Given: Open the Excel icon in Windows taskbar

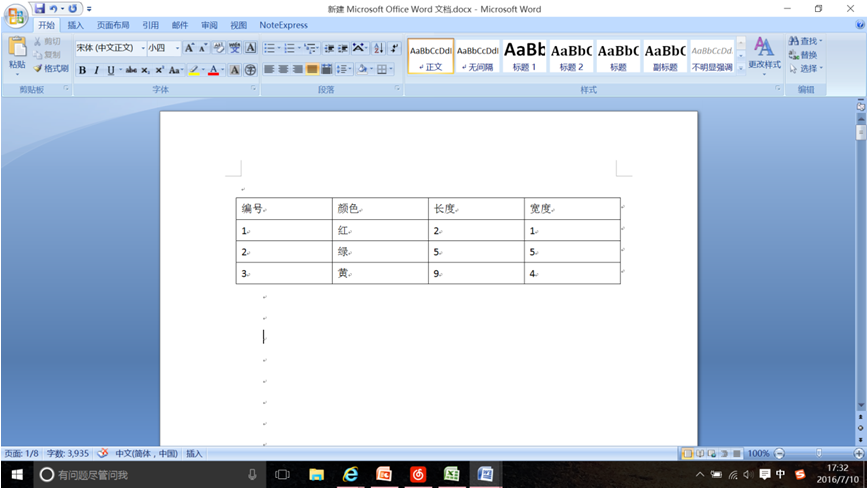Looking at the screenshot, I should click(452, 475).
